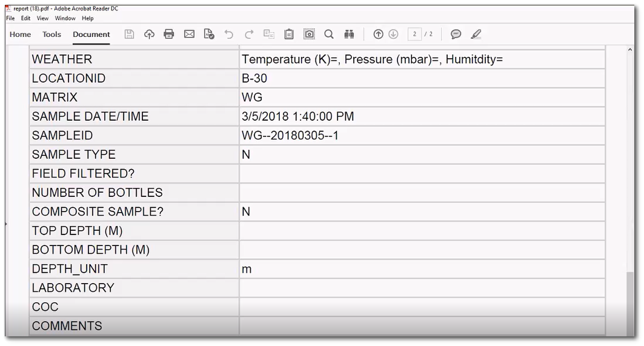
Task: Open Find text with the magnifier icon
Action: click(x=329, y=35)
